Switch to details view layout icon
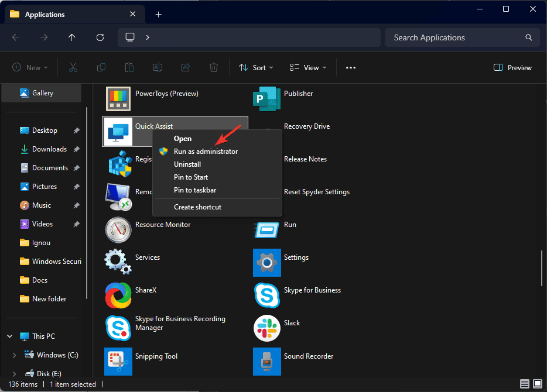Image resolution: width=547 pixels, height=392 pixels. coord(525,384)
